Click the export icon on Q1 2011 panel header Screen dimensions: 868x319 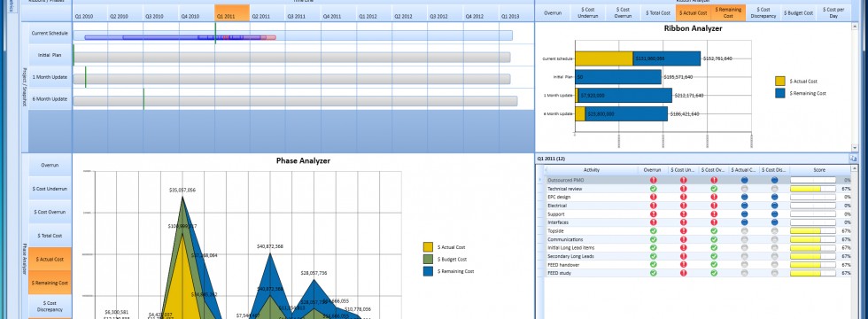(853, 159)
